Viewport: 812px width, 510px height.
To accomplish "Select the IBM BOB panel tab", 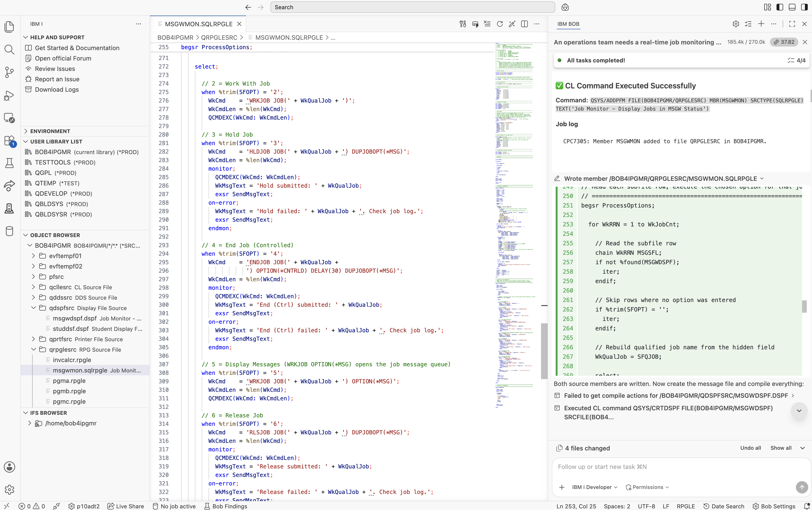I will click(568, 24).
